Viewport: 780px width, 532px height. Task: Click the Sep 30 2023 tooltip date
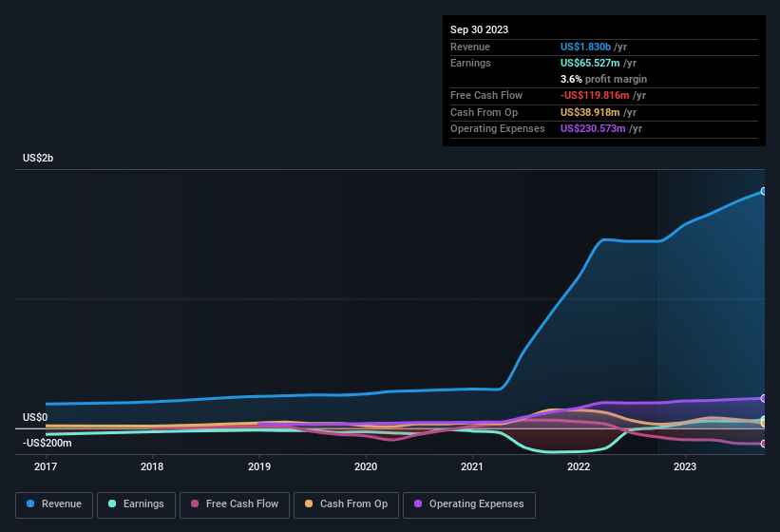tap(479, 29)
